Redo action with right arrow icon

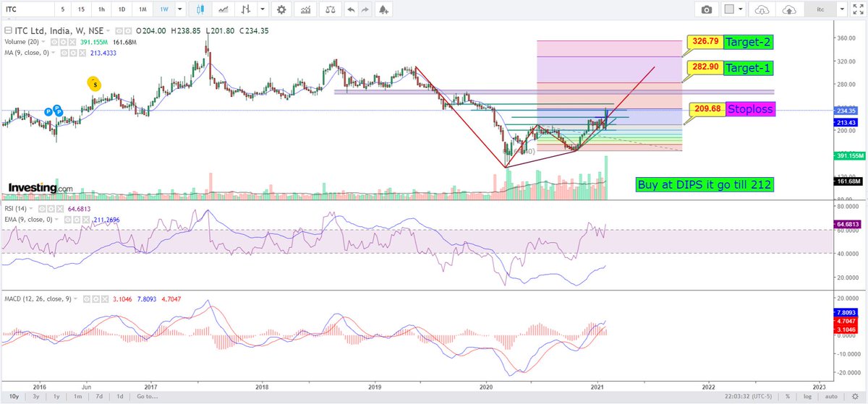pyautogui.click(x=365, y=9)
